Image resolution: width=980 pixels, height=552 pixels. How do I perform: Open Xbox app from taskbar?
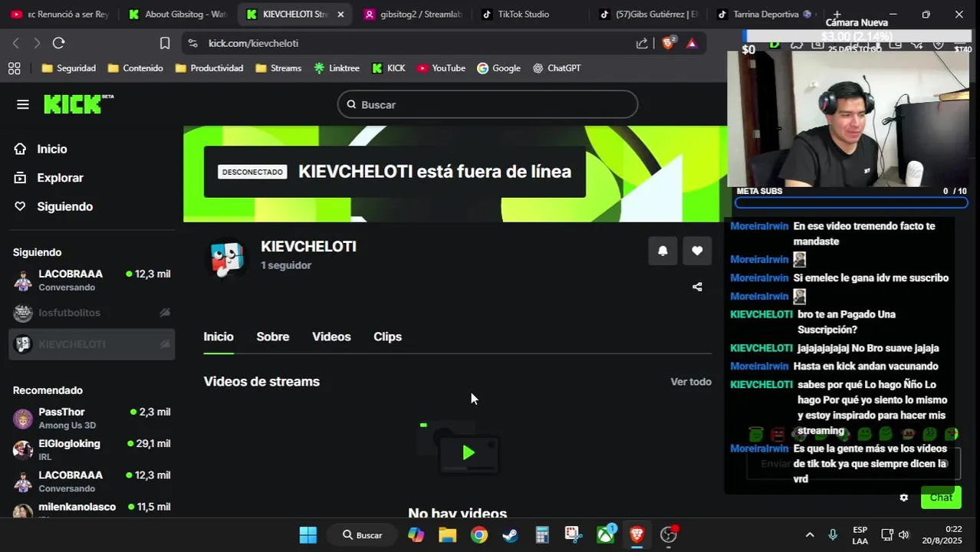coord(606,534)
